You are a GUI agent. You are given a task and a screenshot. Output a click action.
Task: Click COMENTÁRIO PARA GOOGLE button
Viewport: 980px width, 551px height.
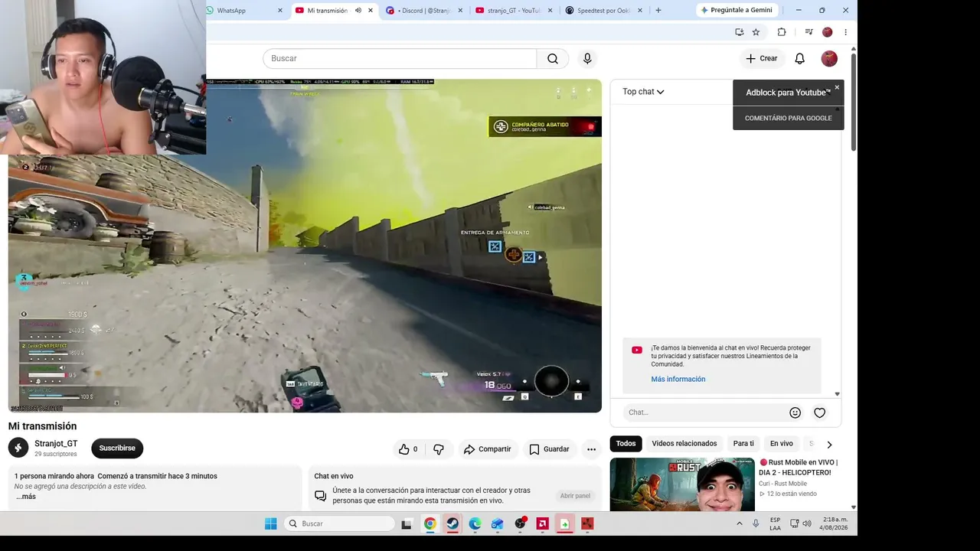(x=789, y=118)
